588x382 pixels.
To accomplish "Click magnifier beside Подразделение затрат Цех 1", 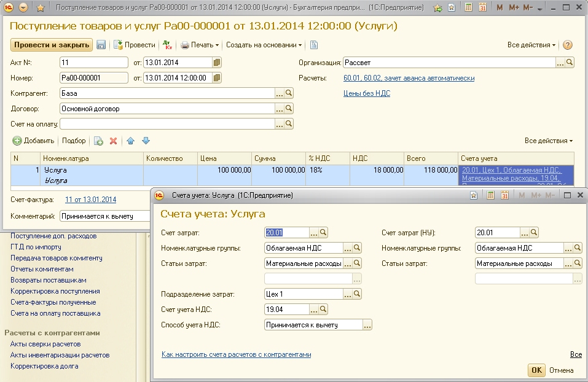I will click(357, 294).
